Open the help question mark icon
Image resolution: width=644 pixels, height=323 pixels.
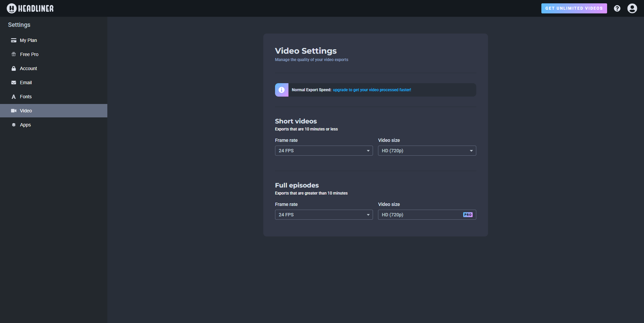[x=617, y=8]
